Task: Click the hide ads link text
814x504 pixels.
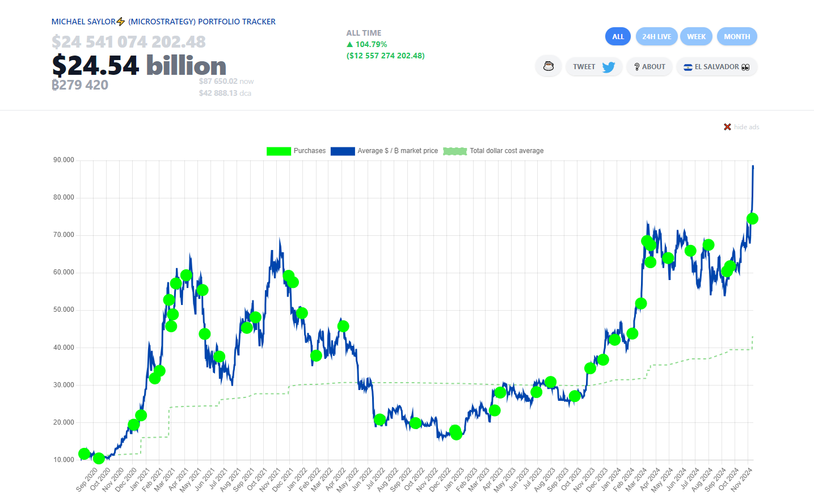Action: coord(746,127)
